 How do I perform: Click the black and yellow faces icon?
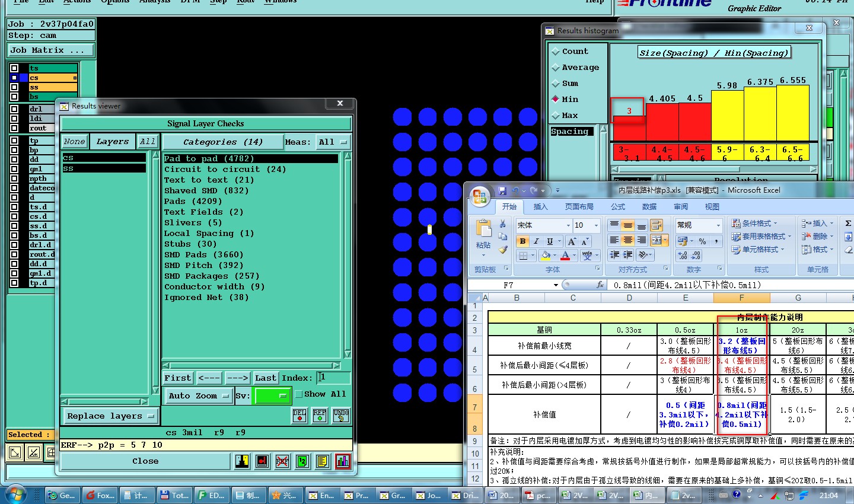pyautogui.click(x=242, y=461)
